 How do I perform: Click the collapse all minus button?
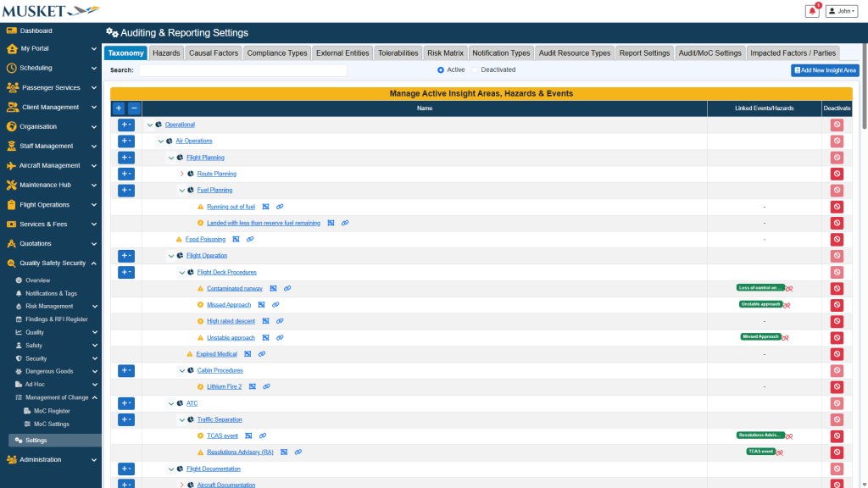pyautogui.click(x=134, y=108)
